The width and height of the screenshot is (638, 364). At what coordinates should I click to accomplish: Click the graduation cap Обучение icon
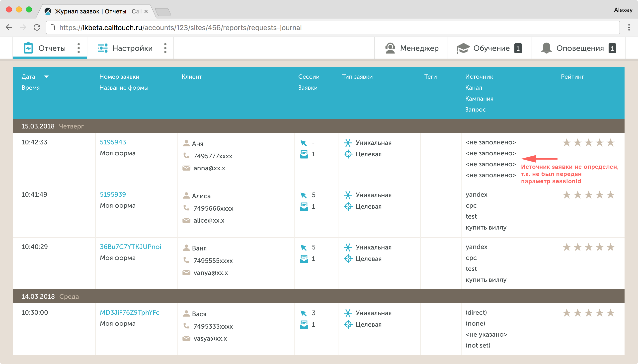[x=463, y=48]
